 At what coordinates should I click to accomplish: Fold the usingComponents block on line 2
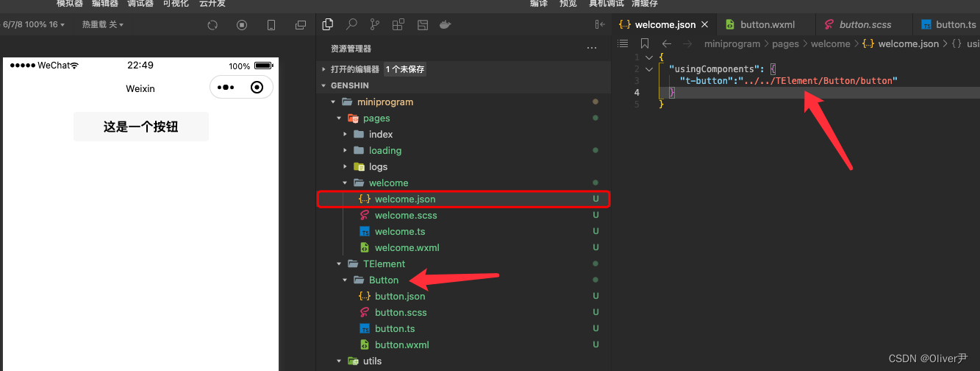point(648,69)
